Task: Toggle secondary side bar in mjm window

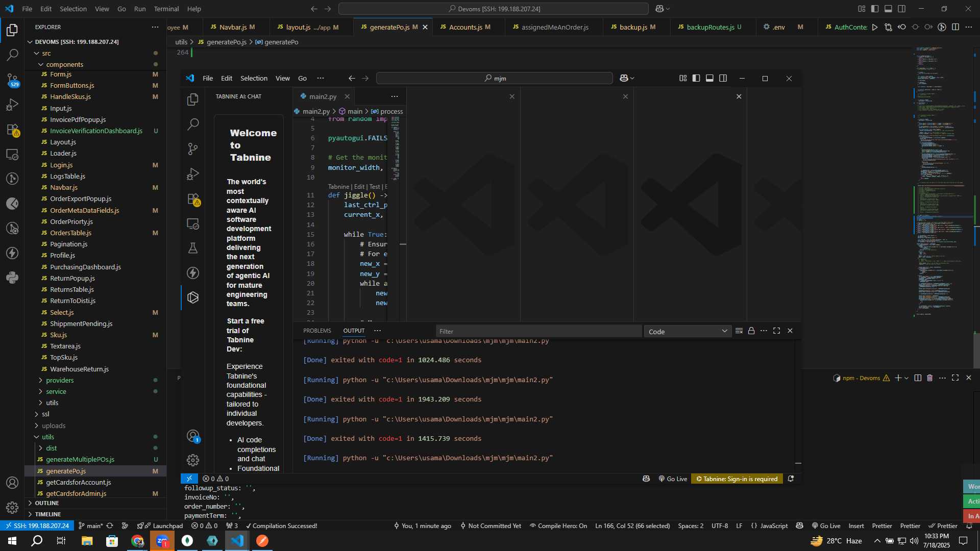Action: coord(723,79)
